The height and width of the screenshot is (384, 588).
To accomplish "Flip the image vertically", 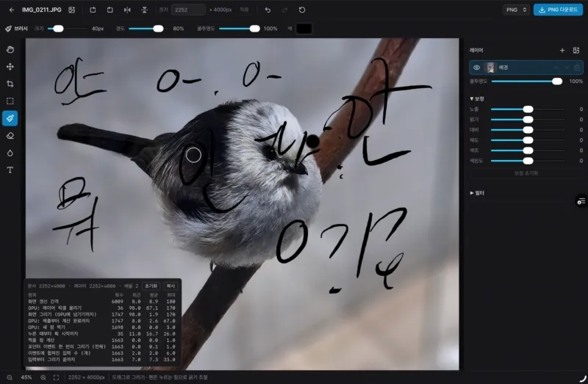I will coord(144,10).
